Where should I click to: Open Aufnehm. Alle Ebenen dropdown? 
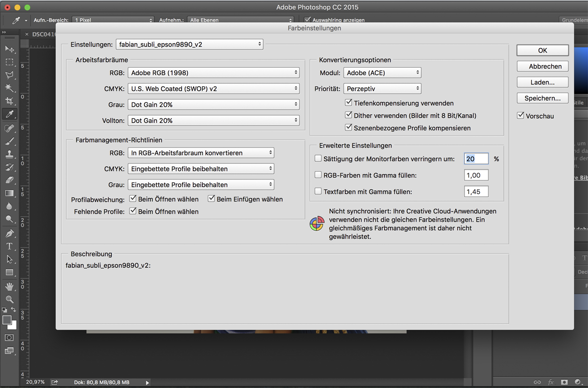[x=240, y=20]
